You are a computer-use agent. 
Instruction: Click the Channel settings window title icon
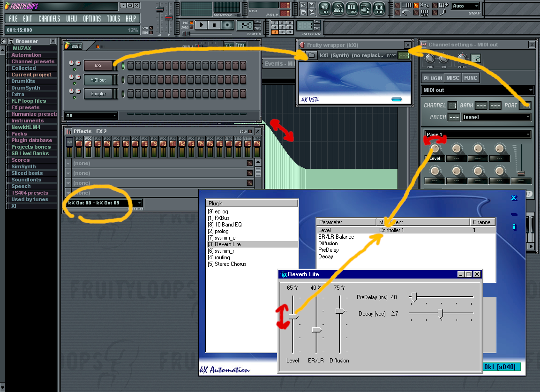click(423, 45)
